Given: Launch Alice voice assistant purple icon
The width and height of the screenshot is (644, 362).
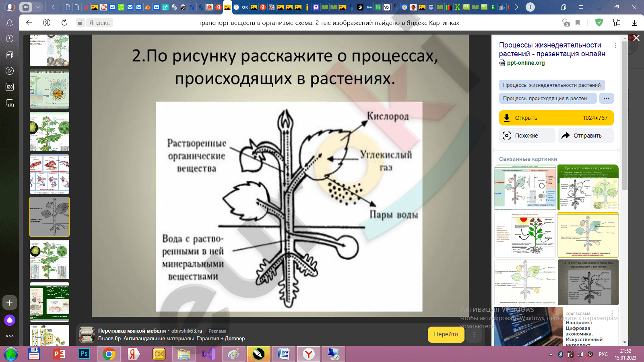Looking at the screenshot, I should point(10,320).
